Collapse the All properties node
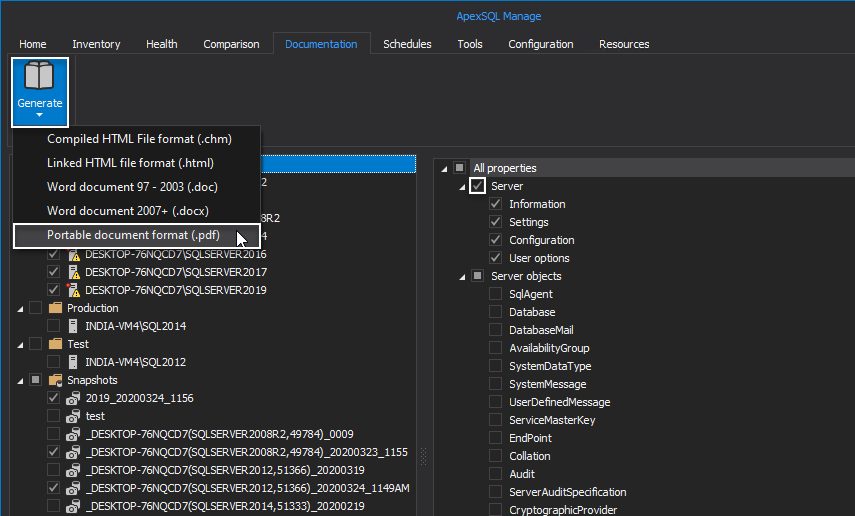Viewport: 855px width, 516px height. click(444, 169)
